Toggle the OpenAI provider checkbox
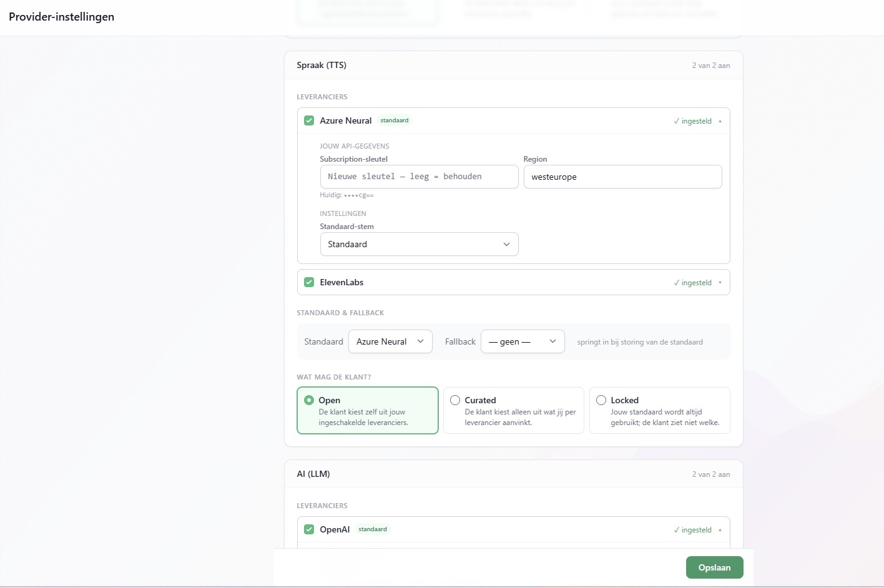Viewport: 884px width, 588px height. point(309,529)
